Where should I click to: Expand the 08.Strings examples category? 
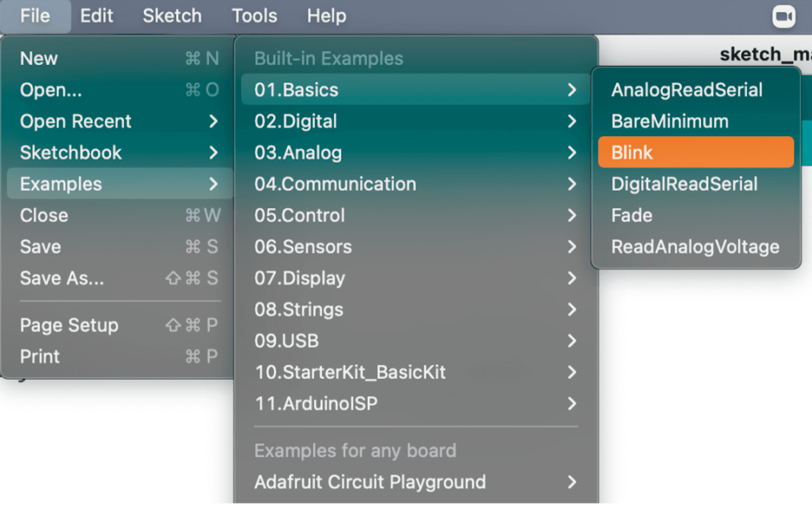tap(415, 309)
